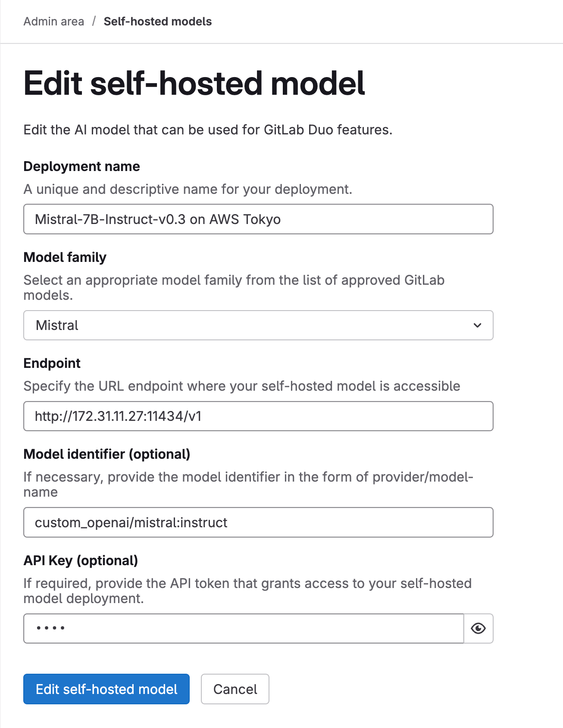
Task: Edit the endpoint http://172.31.11.27:11434/v1
Action: click(258, 416)
